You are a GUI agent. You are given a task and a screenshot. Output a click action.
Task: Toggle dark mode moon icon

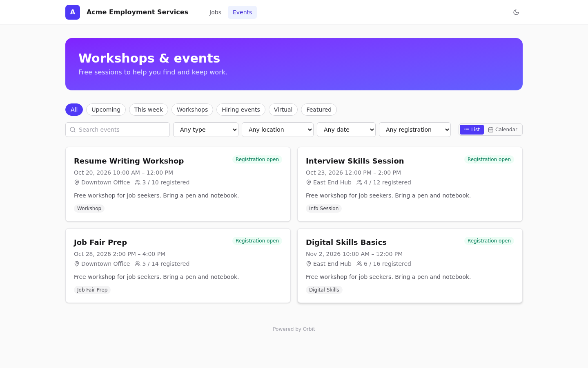516,12
